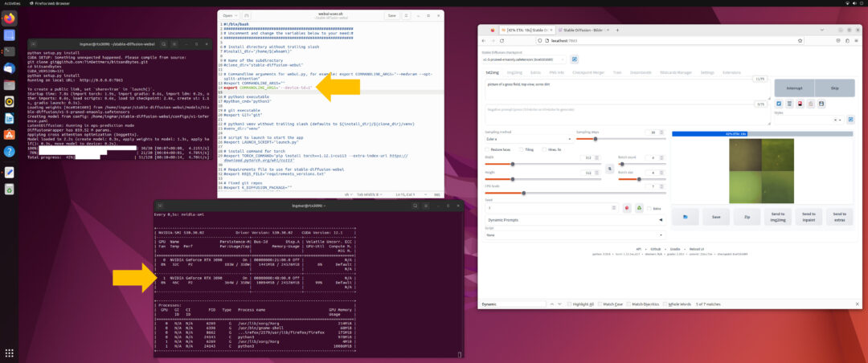The height and width of the screenshot is (363, 868).
Task: Click search icon in nvidia-smi terminal
Action: point(416,206)
